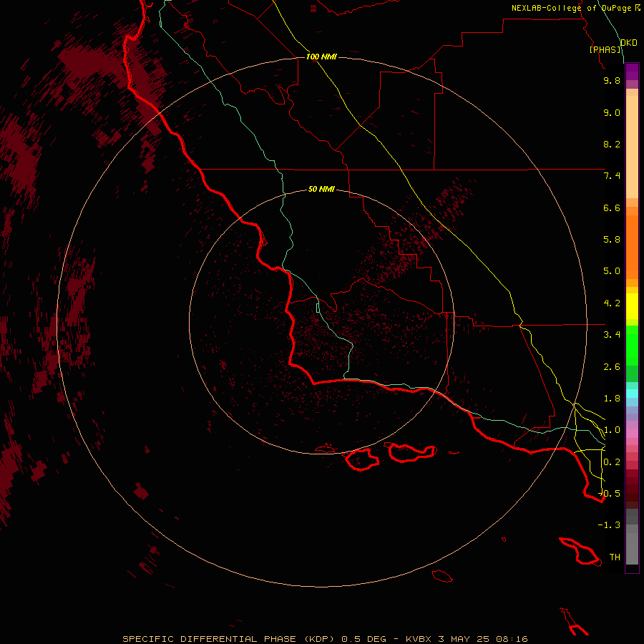The image size is (644, 644).
Task: Click the 0.2 scale value
Action: pos(612,462)
